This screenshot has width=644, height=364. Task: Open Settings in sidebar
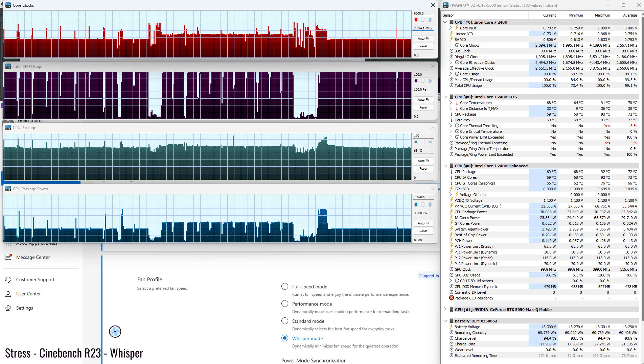pos(25,308)
